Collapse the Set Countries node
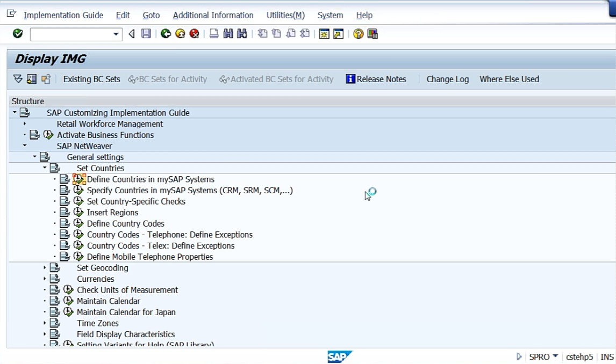616x364 pixels. 45,168
